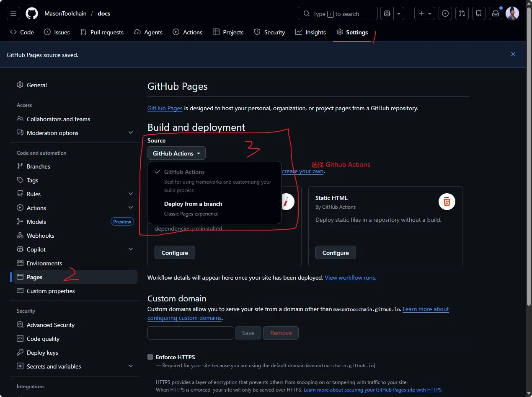Open the repositories icon in the header
The height and width of the screenshot is (397, 532).
click(x=479, y=13)
